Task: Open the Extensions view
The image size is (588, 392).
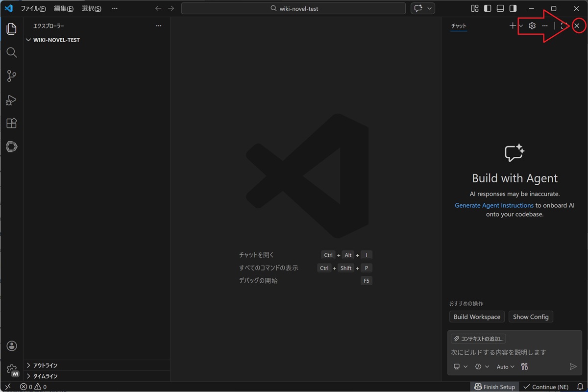Action: pos(12,123)
